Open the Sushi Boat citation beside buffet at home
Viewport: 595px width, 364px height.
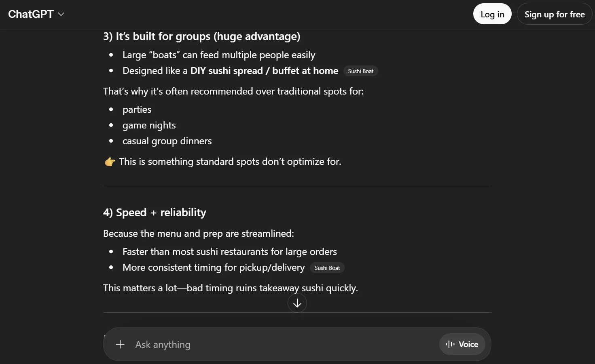(x=360, y=71)
